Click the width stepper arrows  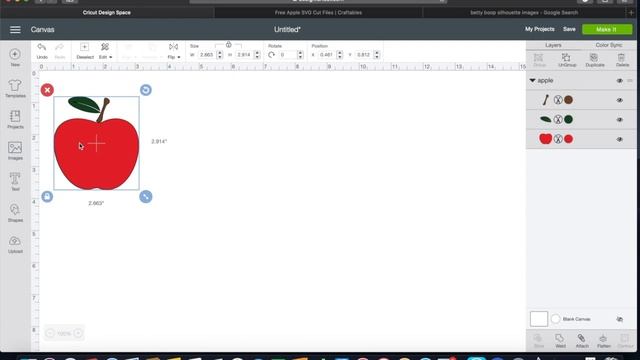click(x=220, y=55)
